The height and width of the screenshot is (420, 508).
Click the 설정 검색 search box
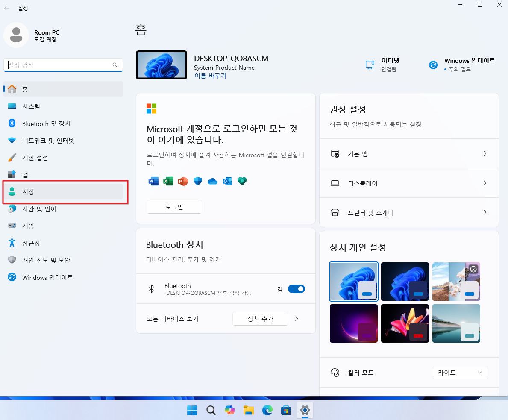(63, 65)
